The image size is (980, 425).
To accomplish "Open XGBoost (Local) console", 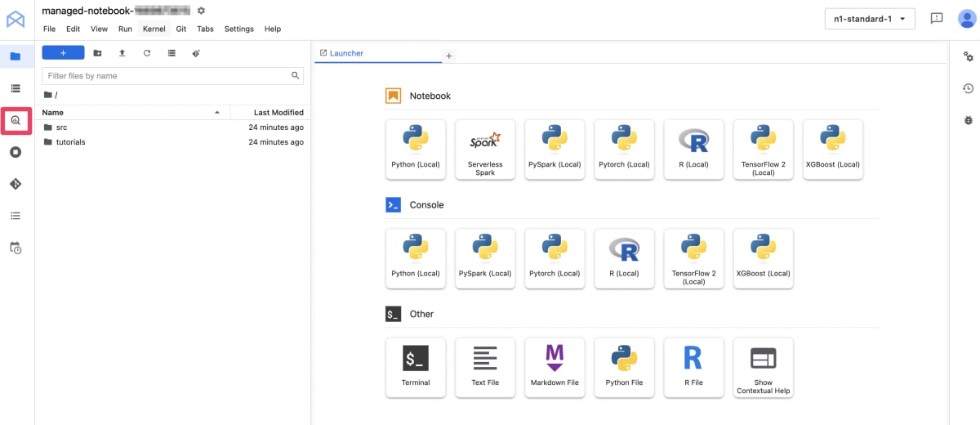I will pos(763,258).
